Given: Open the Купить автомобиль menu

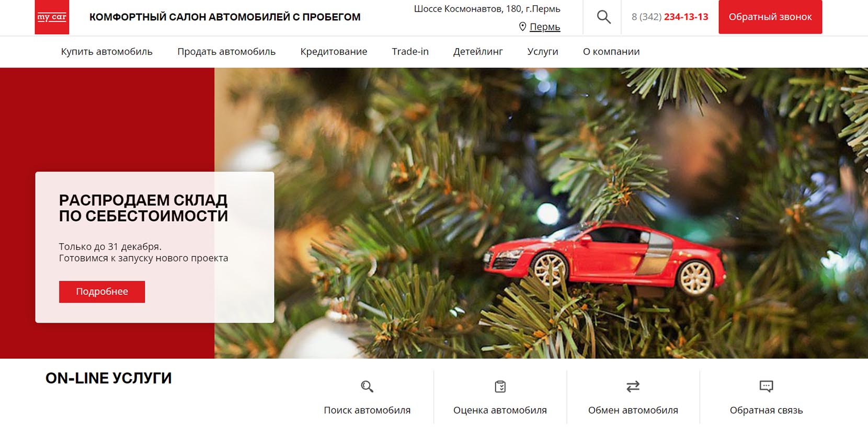Looking at the screenshot, I should click(x=107, y=52).
